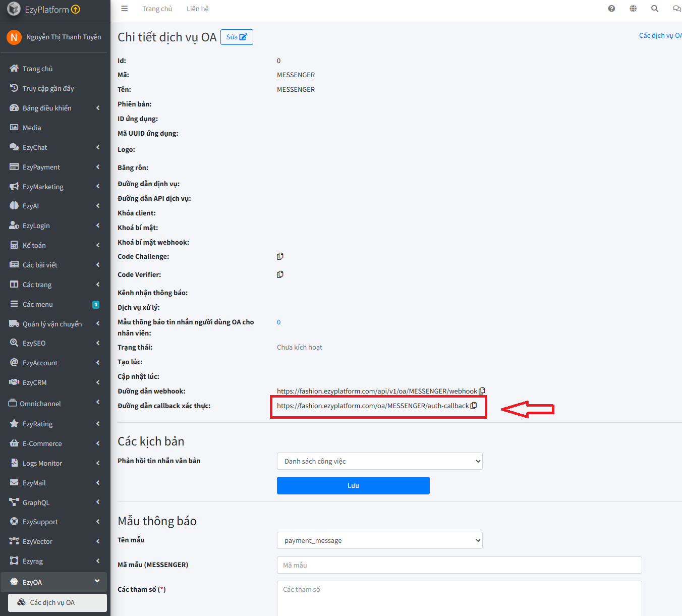This screenshot has height=616, width=682.
Task: Click the Sửa edit button
Action: click(x=237, y=37)
